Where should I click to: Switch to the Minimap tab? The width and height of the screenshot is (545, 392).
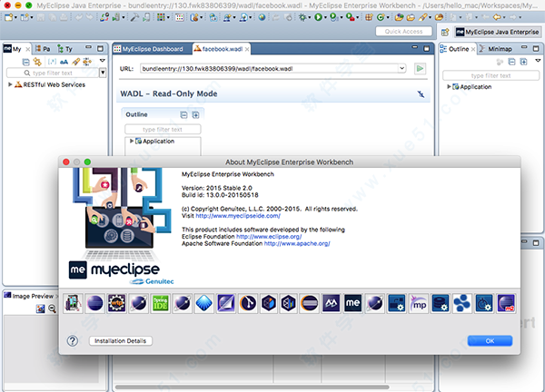coord(496,49)
